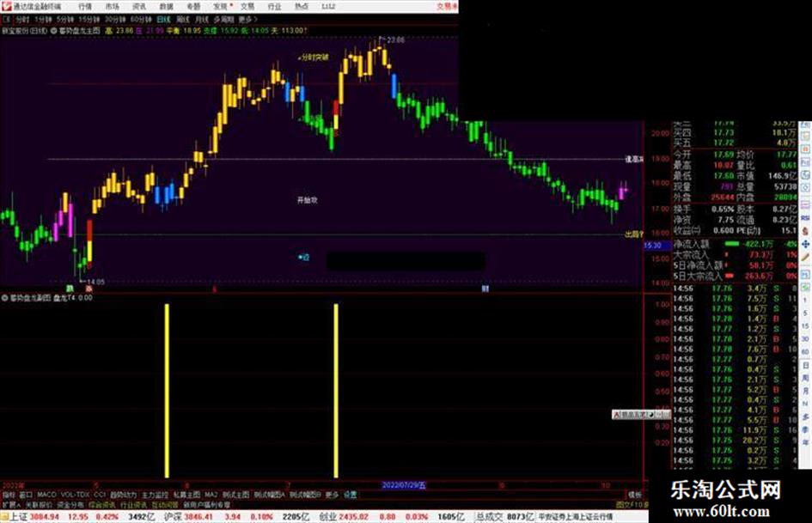Open the 综合资讯 tab
Viewport: 812px width, 523px height.
tap(102, 505)
